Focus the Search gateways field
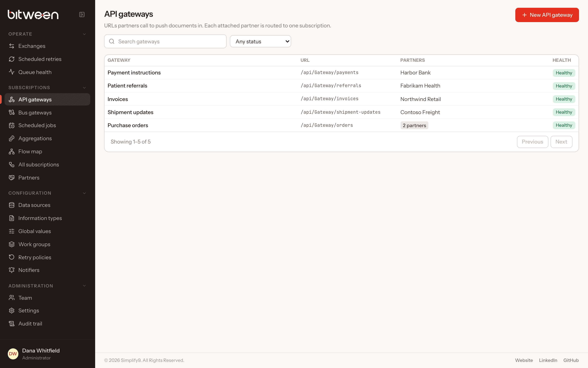The height and width of the screenshot is (368, 588). [165, 41]
